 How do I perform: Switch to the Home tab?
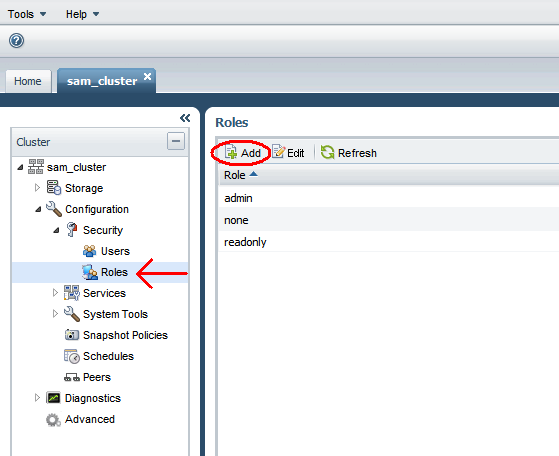28,81
